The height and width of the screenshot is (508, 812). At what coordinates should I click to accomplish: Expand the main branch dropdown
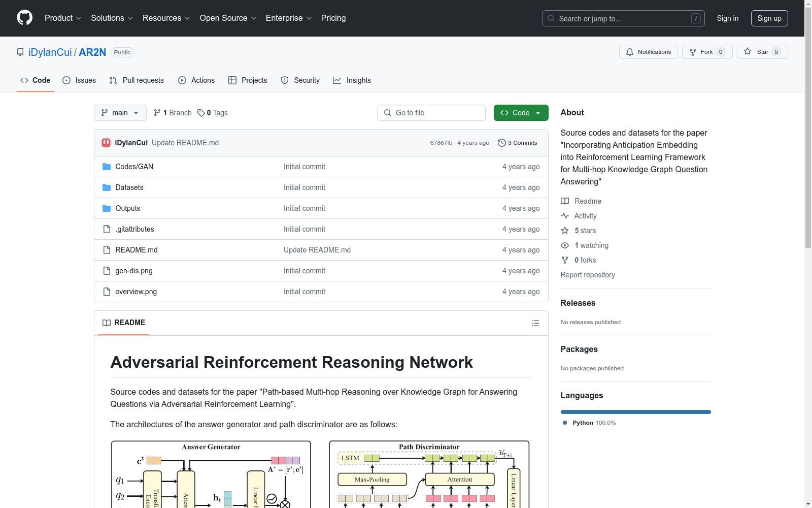click(x=120, y=113)
